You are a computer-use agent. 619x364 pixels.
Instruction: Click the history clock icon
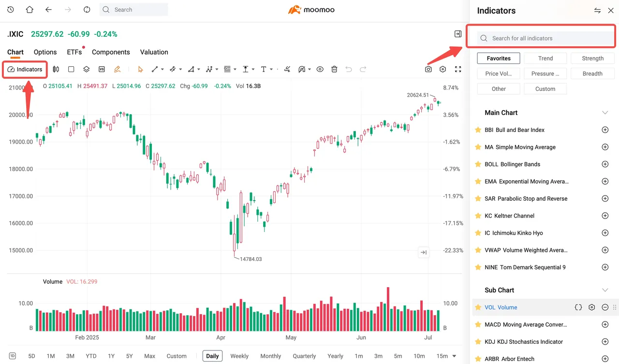11,10
